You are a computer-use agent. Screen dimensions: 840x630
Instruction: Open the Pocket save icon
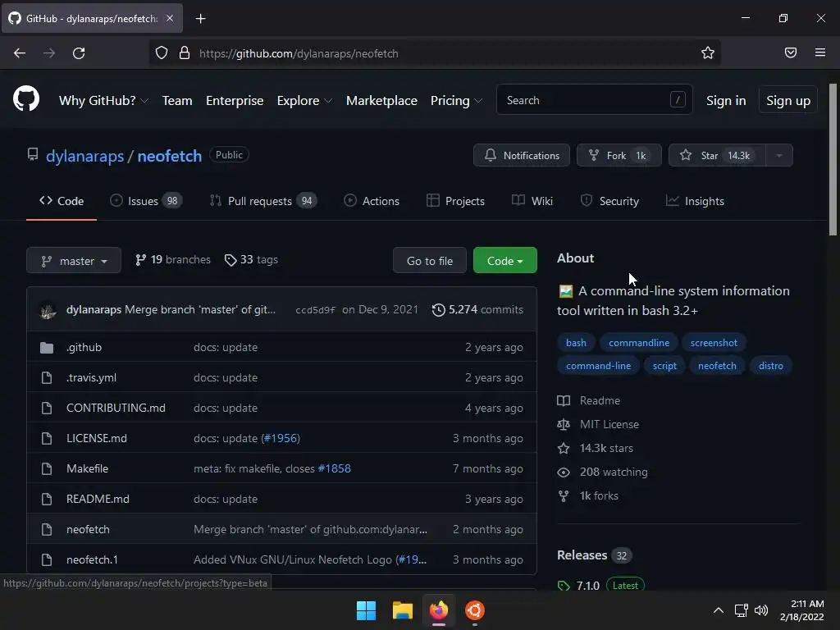790,52
